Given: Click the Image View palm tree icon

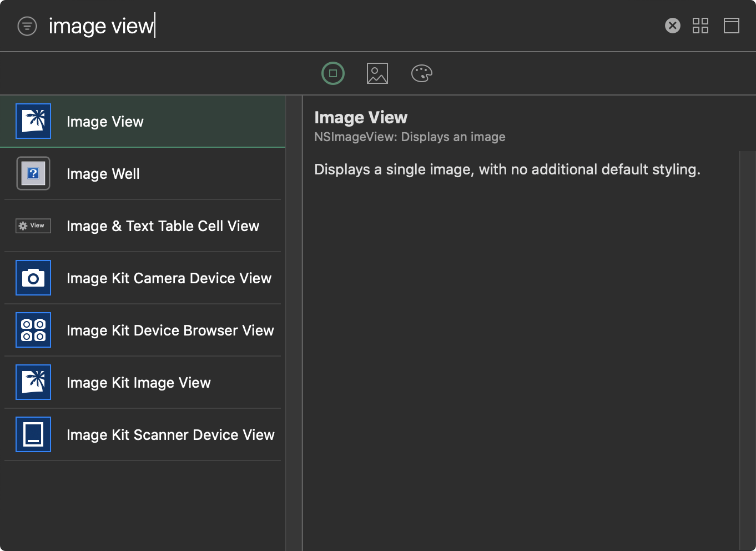Looking at the screenshot, I should tap(33, 121).
